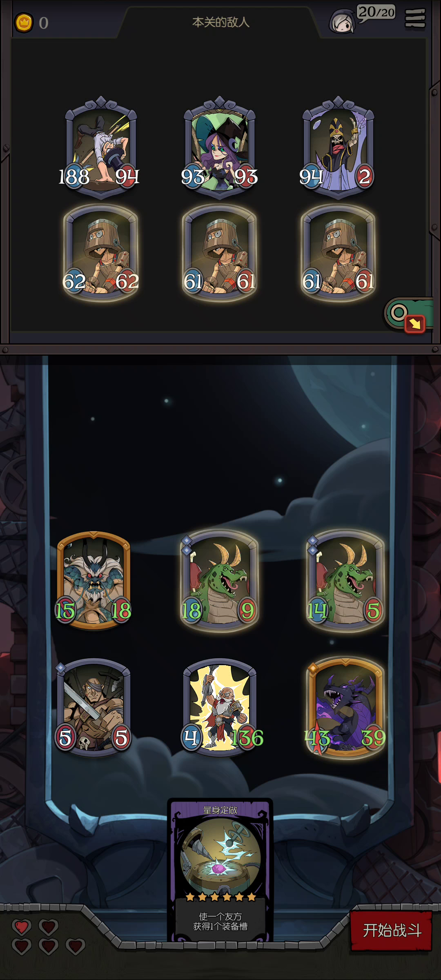This screenshot has height=980, width=441.
Task: Open the hamburger menu icon
Action: tap(415, 18)
